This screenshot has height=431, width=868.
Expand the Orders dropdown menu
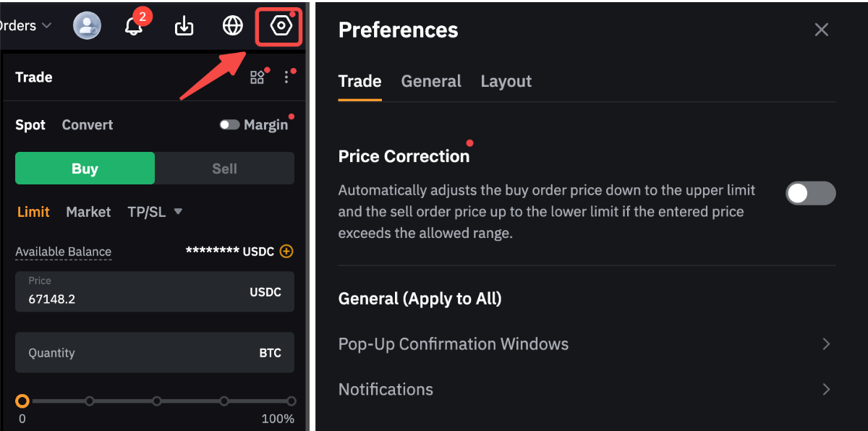(x=26, y=26)
